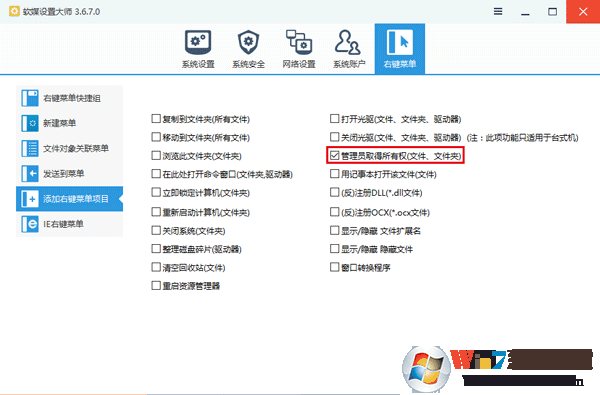Open the hamburger menu in title bar
600x395 pixels.
[498, 11]
